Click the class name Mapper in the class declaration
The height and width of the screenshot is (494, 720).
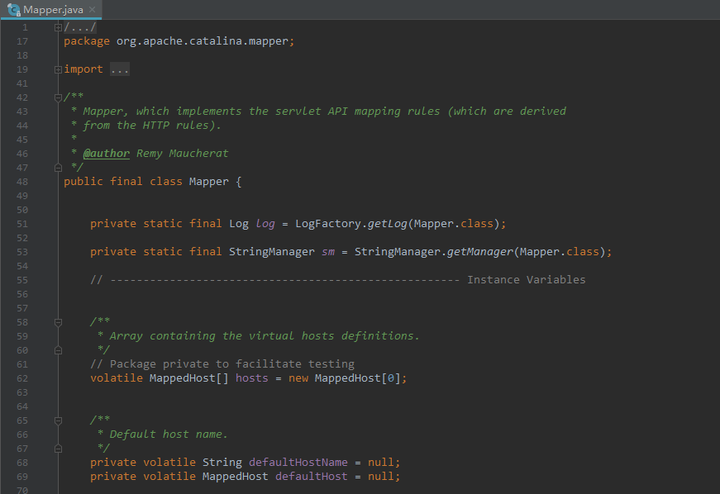point(208,182)
